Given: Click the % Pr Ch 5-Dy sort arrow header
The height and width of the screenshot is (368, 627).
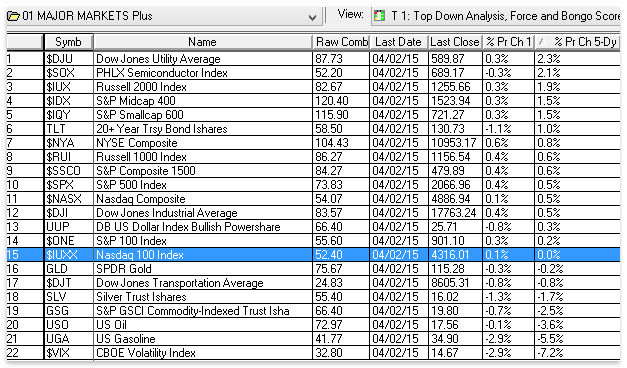Looking at the screenshot, I should tap(578, 42).
